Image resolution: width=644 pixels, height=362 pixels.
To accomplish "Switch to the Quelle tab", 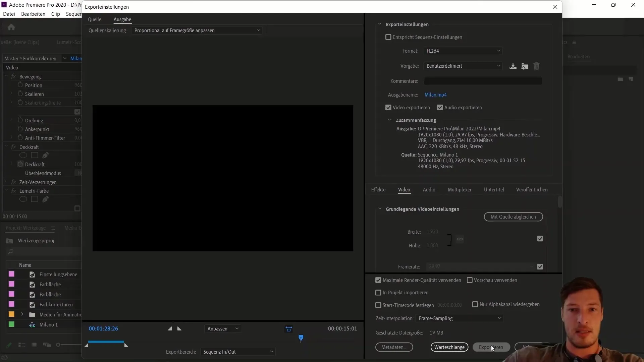I will [x=95, y=19].
